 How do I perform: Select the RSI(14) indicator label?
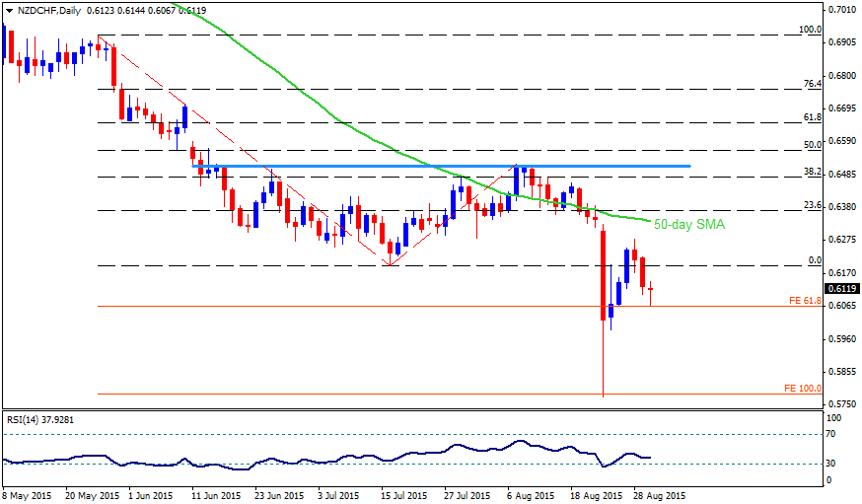click(40, 420)
